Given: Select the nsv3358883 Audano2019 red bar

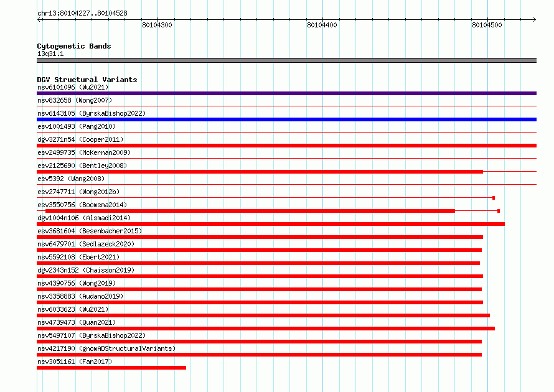Looking at the screenshot, I should click(x=260, y=302).
